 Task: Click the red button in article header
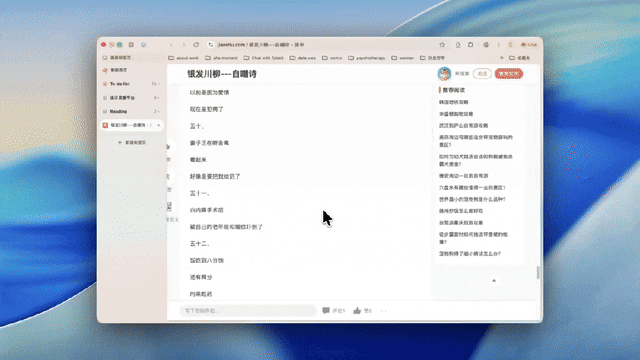(509, 74)
